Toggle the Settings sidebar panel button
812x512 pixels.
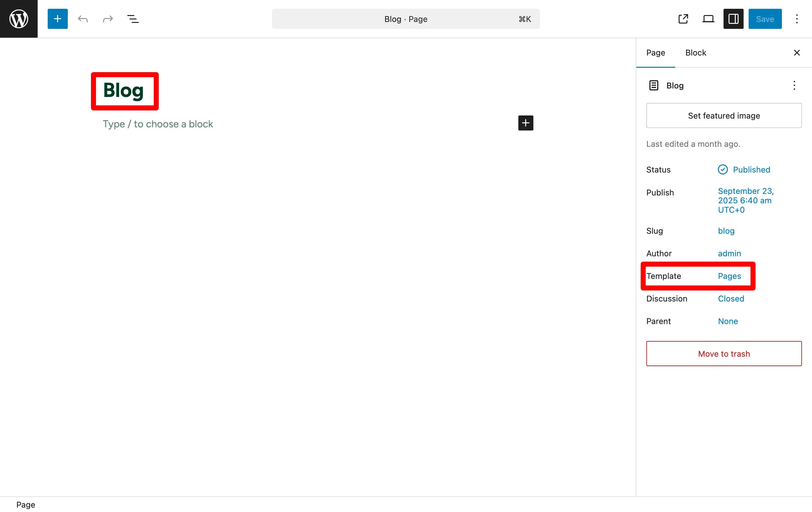(733, 19)
